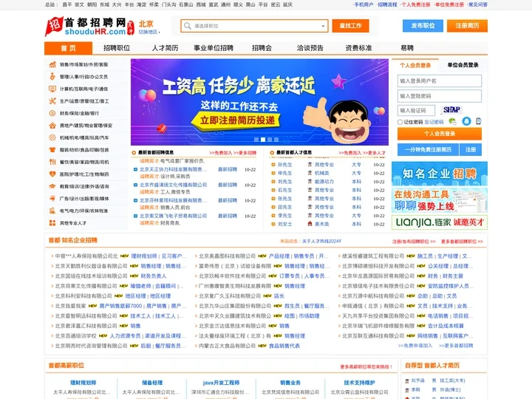Log in with the QQ penguin icon
Screen dimensions: 532x399
click(x=466, y=121)
